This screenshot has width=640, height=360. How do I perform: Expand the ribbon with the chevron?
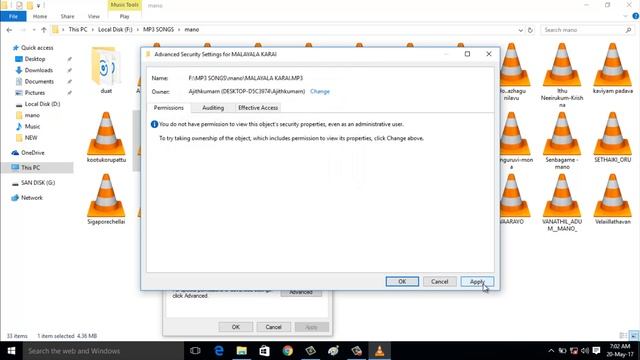[x=626, y=16]
